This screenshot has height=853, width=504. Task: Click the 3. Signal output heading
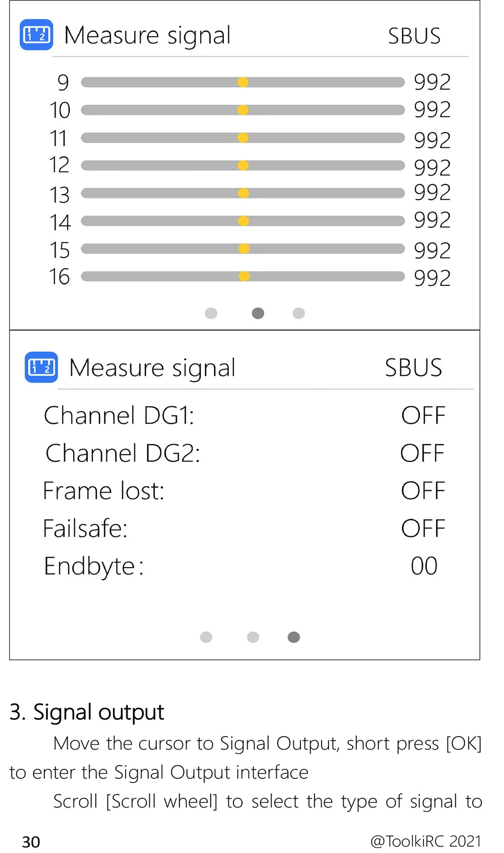click(87, 713)
